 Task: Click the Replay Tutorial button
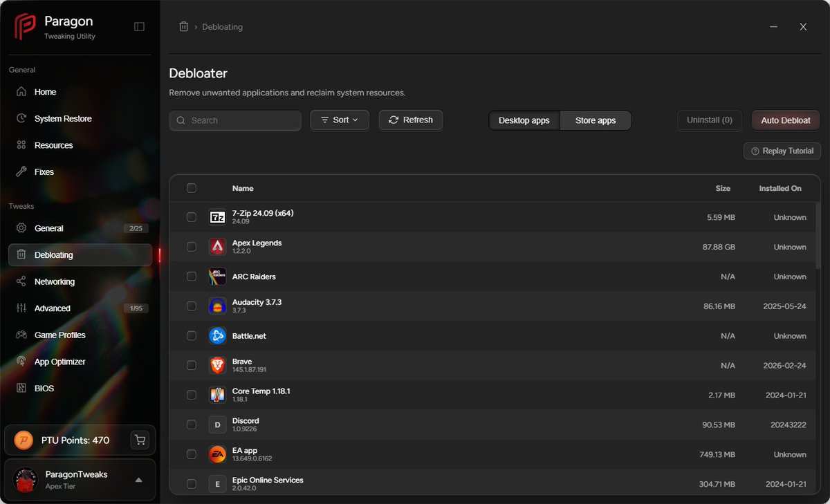click(782, 151)
